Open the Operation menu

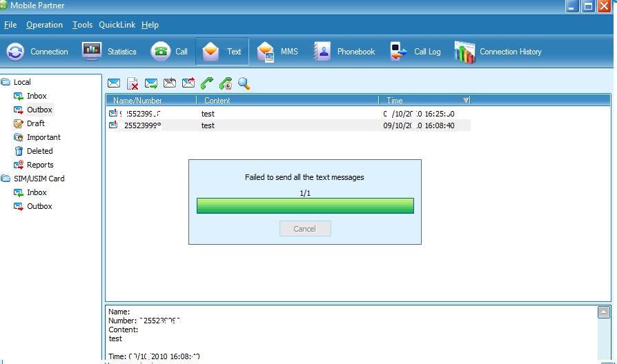[x=44, y=25]
